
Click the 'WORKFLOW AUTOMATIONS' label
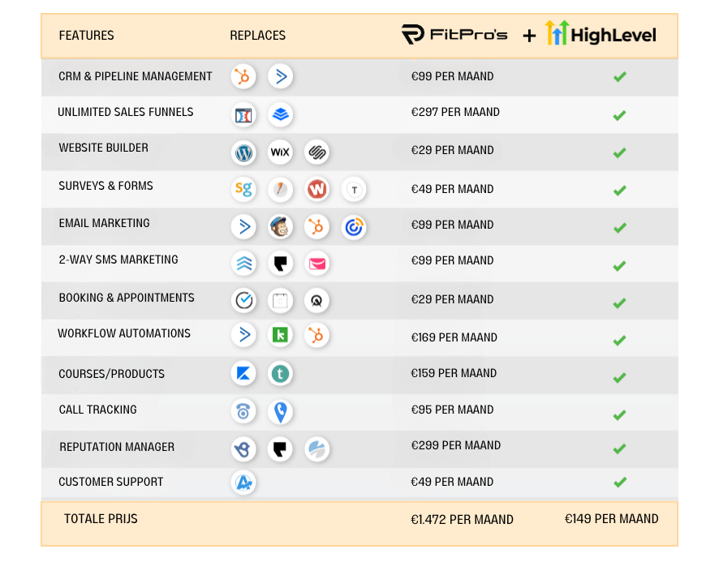[124, 333]
